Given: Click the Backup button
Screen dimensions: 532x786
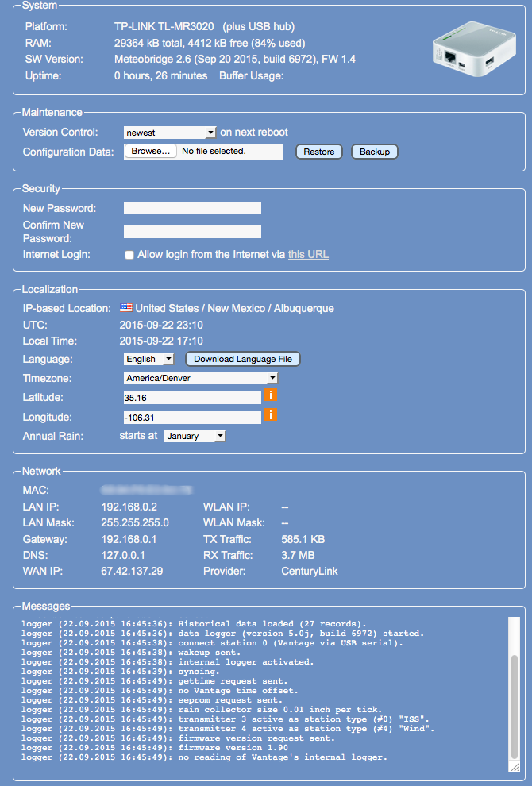Looking at the screenshot, I should coord(374,152).
